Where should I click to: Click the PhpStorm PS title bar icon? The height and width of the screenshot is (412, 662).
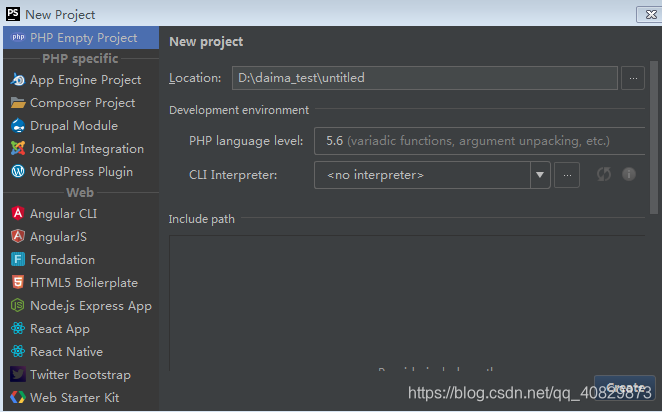13,14
